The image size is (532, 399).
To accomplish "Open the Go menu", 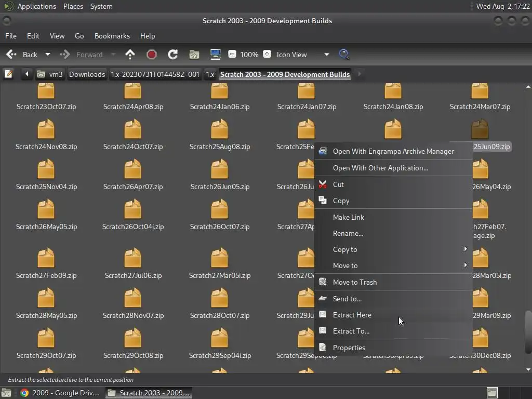I will pyautogui.click(x=79, y=36).
